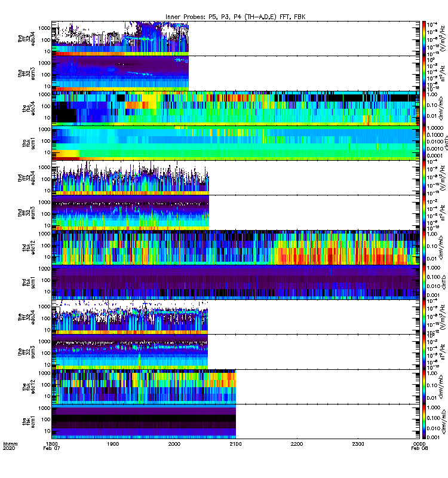Click the 'Feb 07' date label

coord(51,449)
